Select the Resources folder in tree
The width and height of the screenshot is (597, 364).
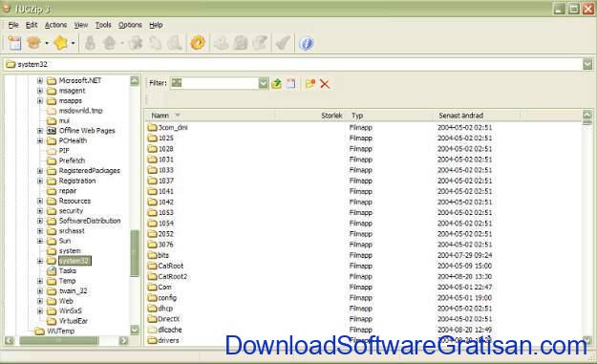pyautogui.click(x=75, y=201)
